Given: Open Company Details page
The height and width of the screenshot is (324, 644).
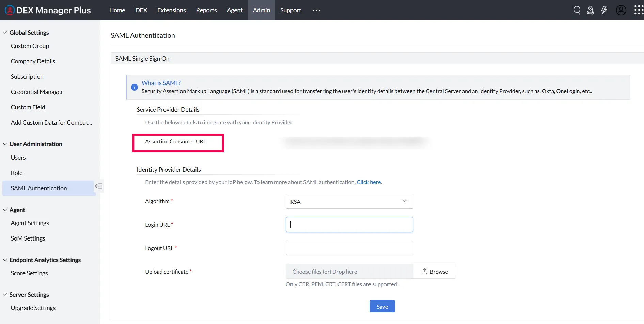Looking at the screenshot, I should click(x=33, y=61).
